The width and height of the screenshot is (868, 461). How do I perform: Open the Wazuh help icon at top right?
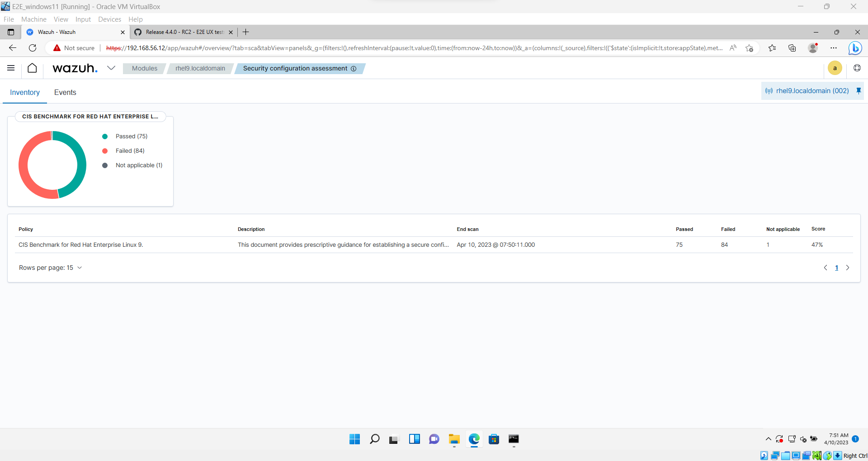[857, 68]
